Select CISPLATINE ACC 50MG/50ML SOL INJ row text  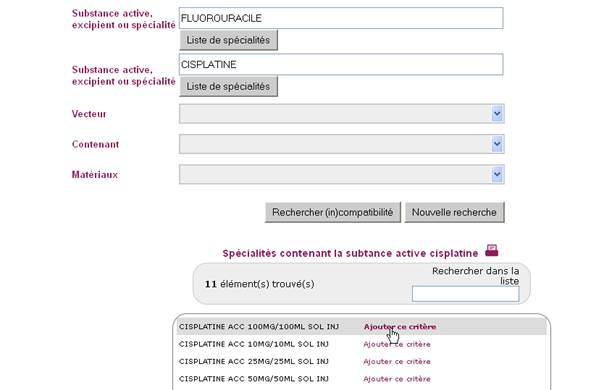253,379
